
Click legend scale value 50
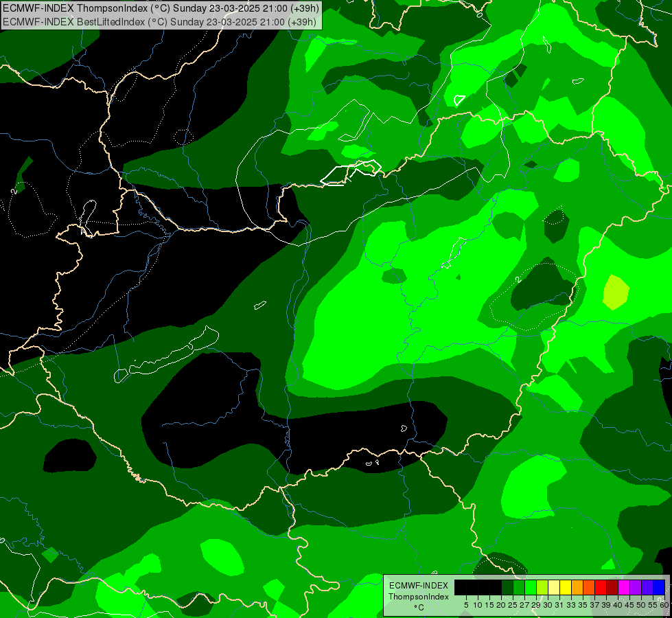pos(640,605)
